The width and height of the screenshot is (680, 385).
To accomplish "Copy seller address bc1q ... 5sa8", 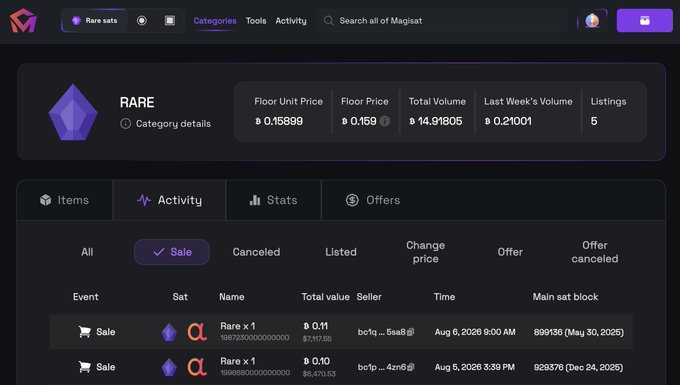I will (411, 332).
